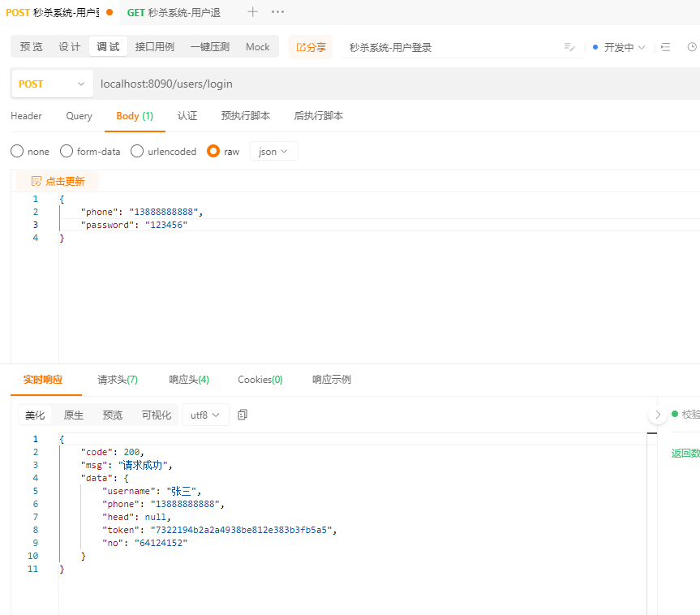
Task: Switch to the POST 秒杀系统-用户登 tab
Action: 59,12
